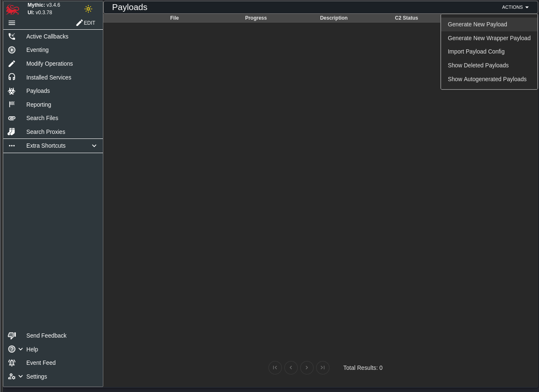
Task: Click the Payloads biohazard icon
Action: coord(12,91)
